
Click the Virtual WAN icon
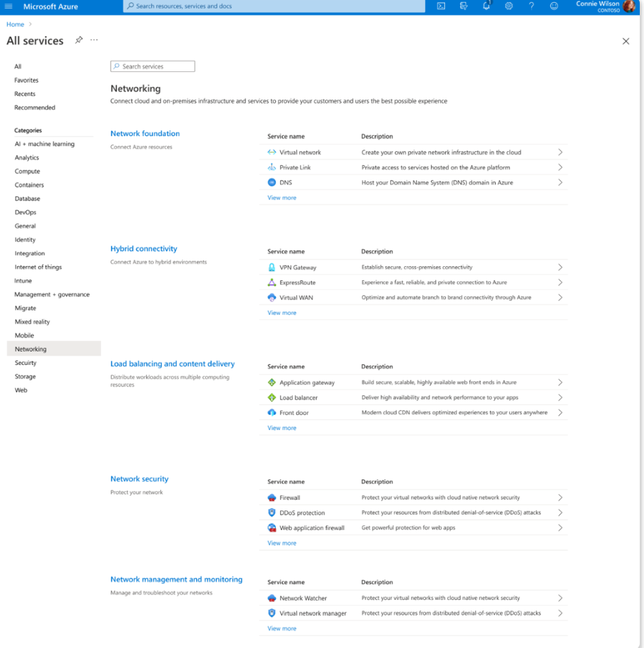(x=272, y=298)
